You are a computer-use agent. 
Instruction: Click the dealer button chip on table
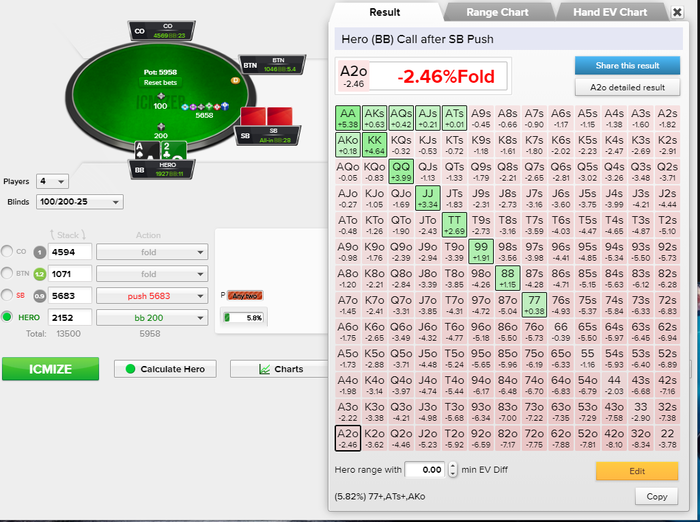click(236, 80)
